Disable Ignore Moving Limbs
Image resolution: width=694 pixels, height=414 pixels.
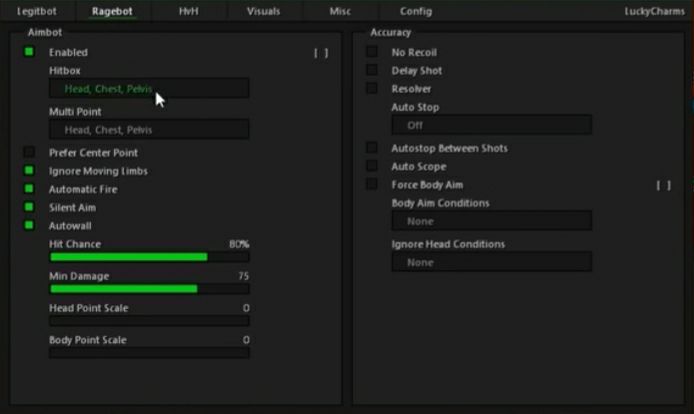[x=29, y=170]
